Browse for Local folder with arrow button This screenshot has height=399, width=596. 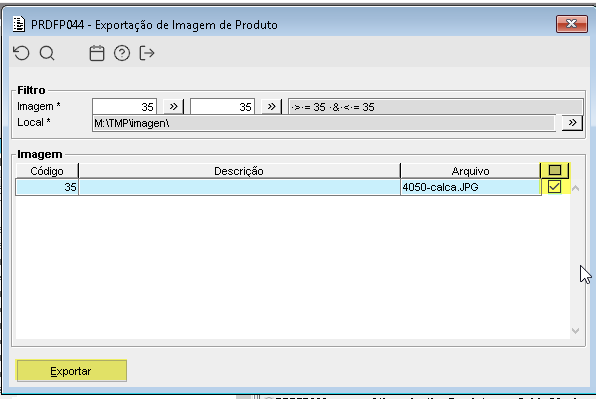pyautogui.click(x=572, y=123)
